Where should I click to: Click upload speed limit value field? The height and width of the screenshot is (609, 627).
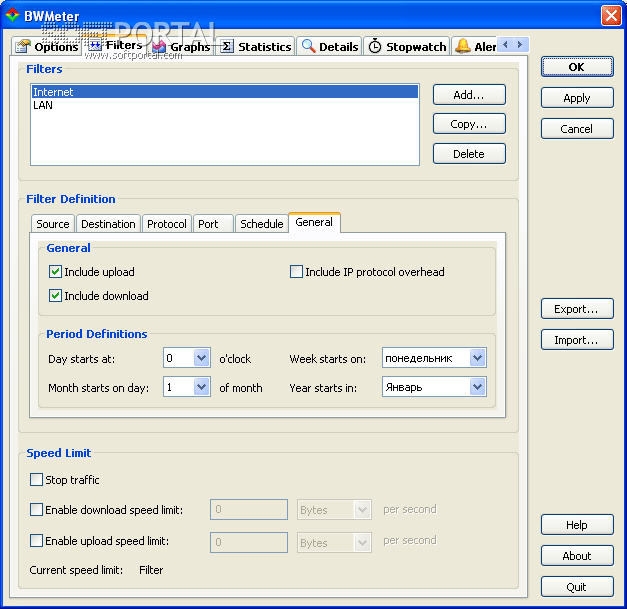coord(249,542)
